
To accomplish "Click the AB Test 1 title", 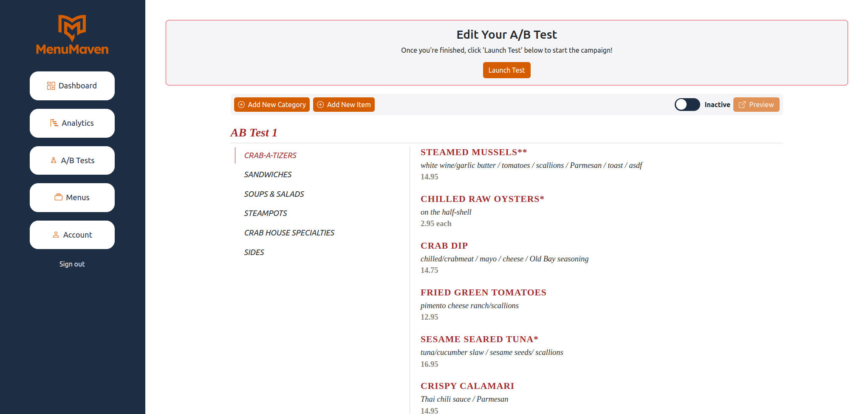I will 254,133.
